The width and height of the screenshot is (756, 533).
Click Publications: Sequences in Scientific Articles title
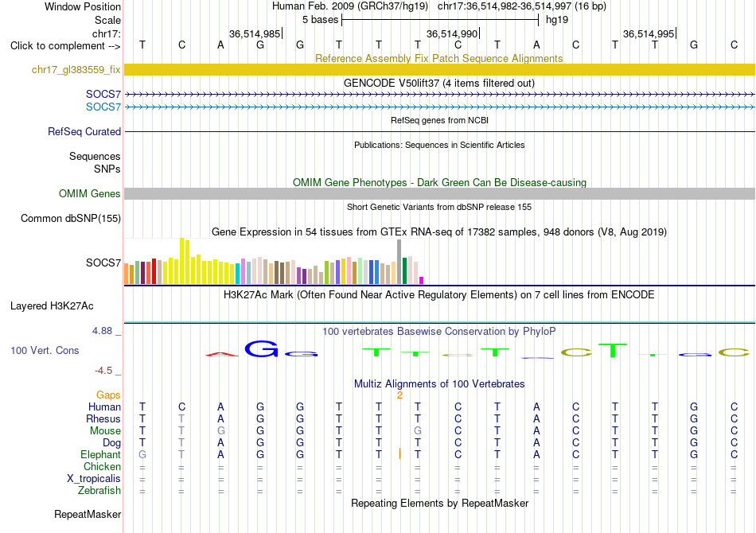[439, 145]
